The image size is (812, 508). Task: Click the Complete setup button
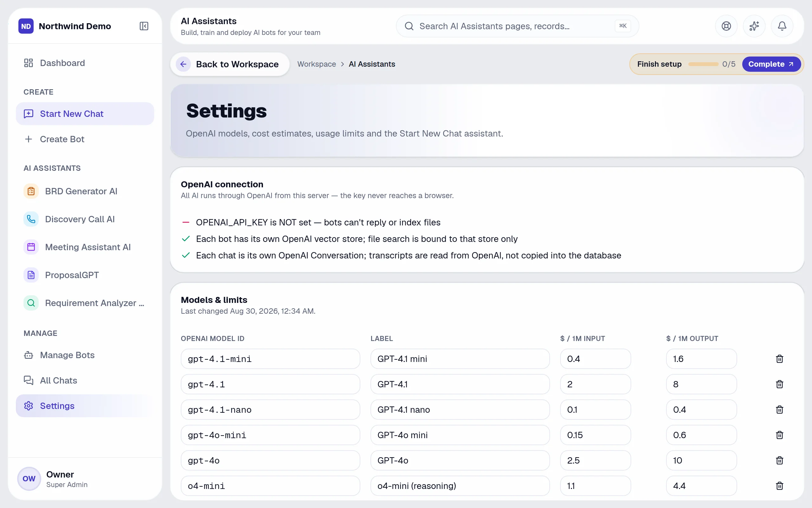point(771,64)
